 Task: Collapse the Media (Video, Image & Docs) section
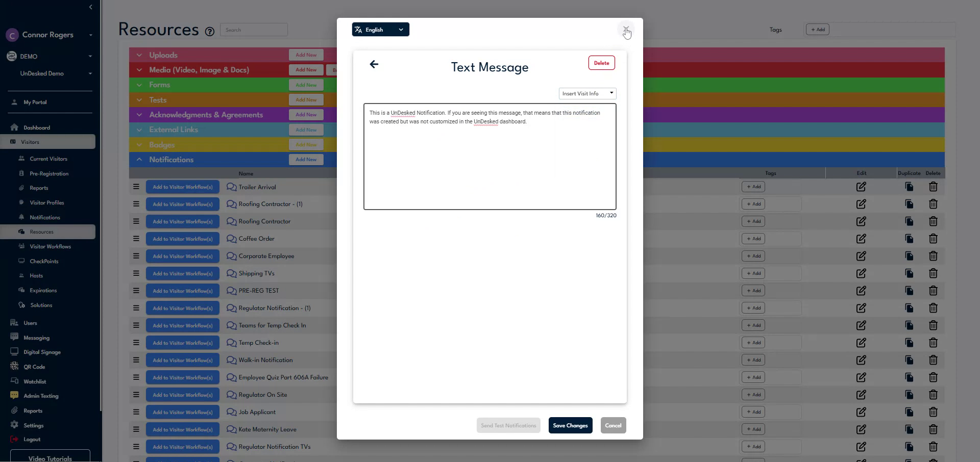[139, 70]
